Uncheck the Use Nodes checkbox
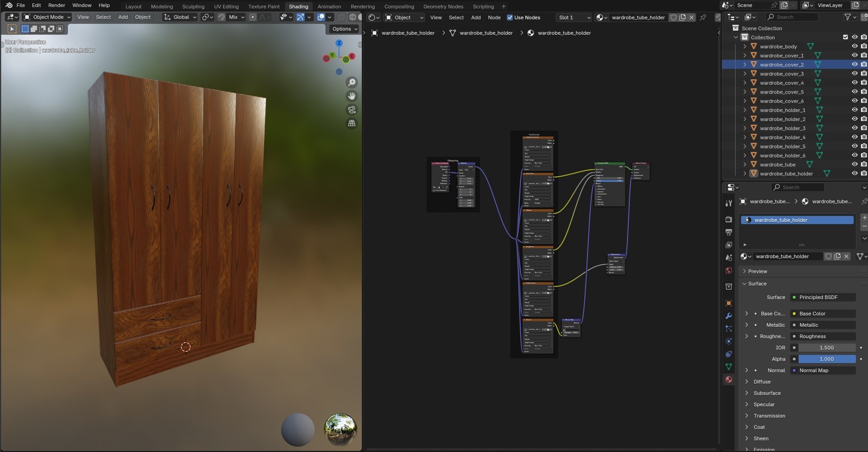 coord(509,18)
